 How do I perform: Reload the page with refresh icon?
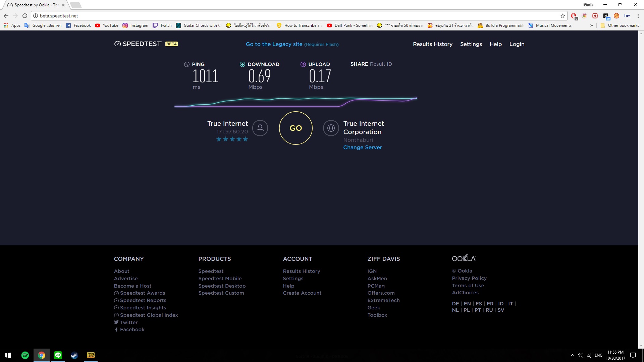coord(25,16)
